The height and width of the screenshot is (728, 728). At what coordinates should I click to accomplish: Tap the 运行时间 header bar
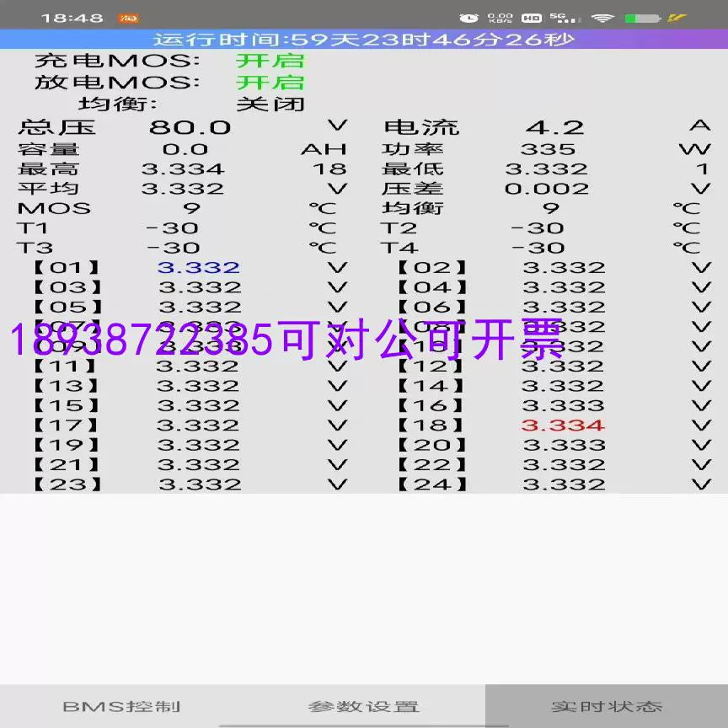coord(364,40)
